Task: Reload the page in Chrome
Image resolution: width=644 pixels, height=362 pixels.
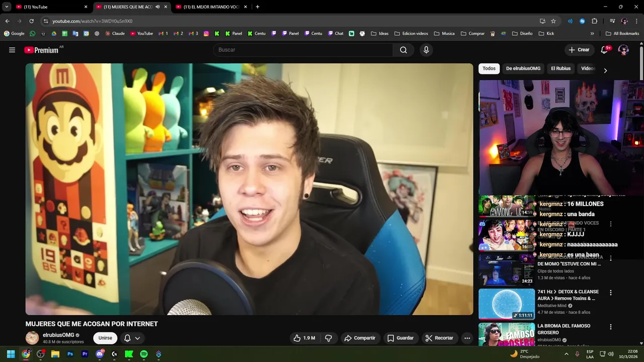Action: tap(31, 21)
